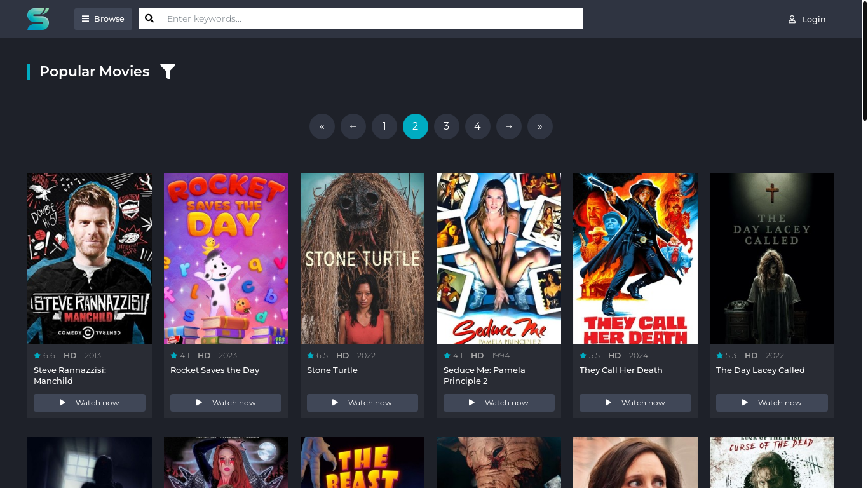Click star rating 5.3 on Day Lacey Called
The image size is (868, 488).
point(727,356)
